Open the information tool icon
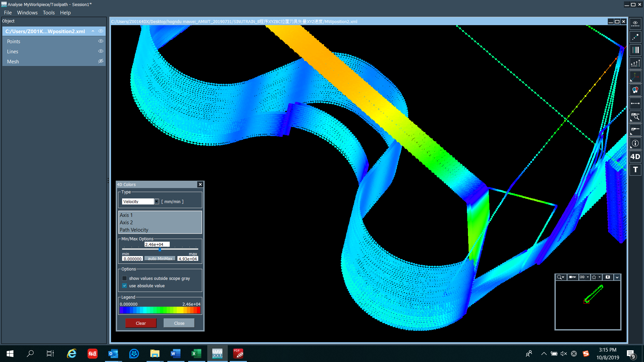This screenshot has height=362, width=644. pos(635,143)
